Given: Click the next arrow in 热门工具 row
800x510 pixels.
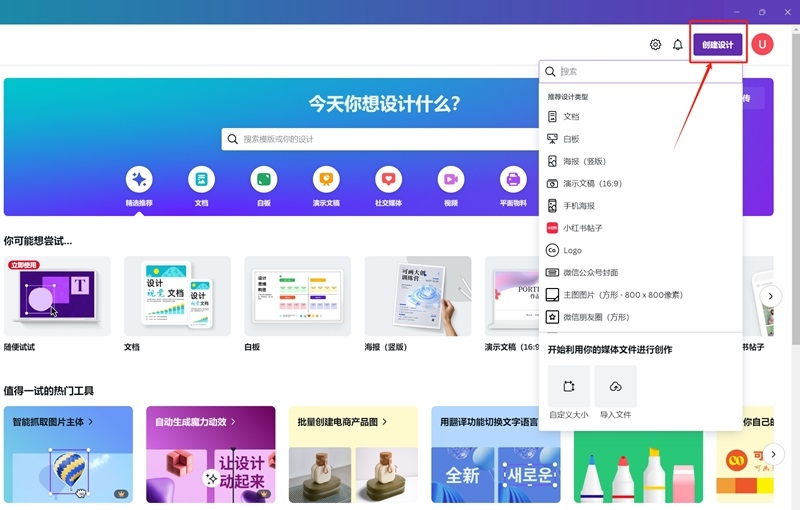Looking at the screenshot, I should click(x=773, y=454).
